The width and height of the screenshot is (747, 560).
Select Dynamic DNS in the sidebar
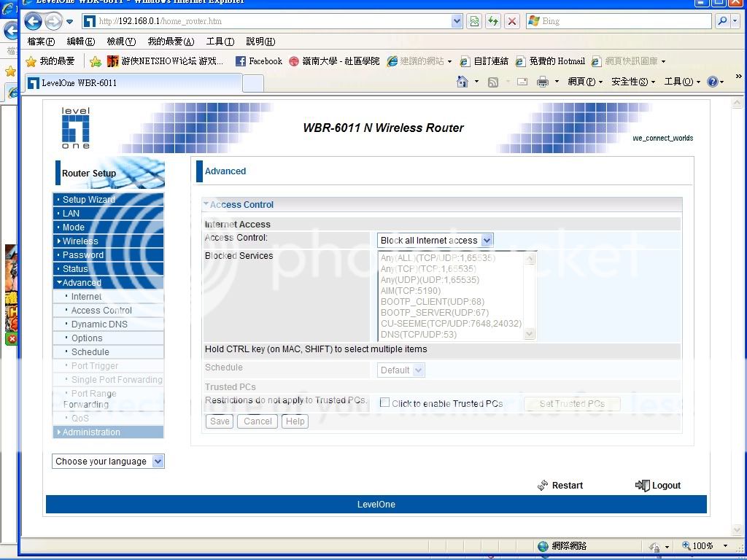click(x=99, y=324)
